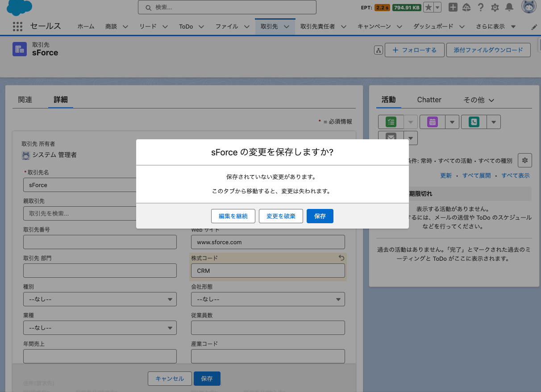Click the すべて展開 link
This screenshot has height=392, width=541.
477,175
